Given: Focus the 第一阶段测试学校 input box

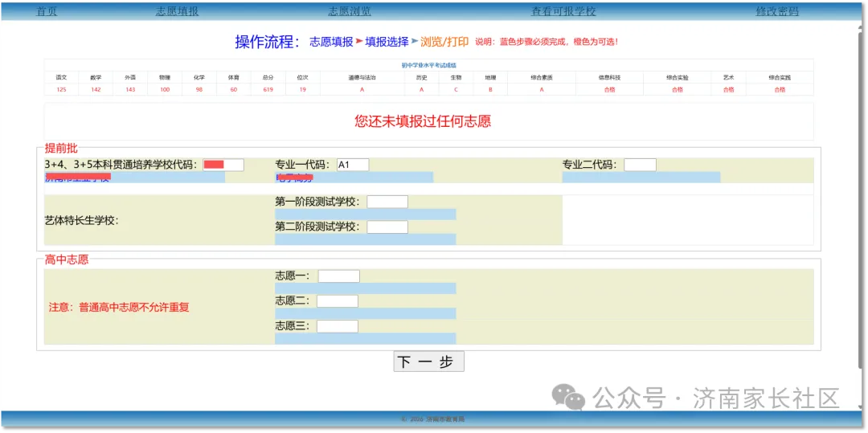Looking at the screenshot, I should (387, 202).
